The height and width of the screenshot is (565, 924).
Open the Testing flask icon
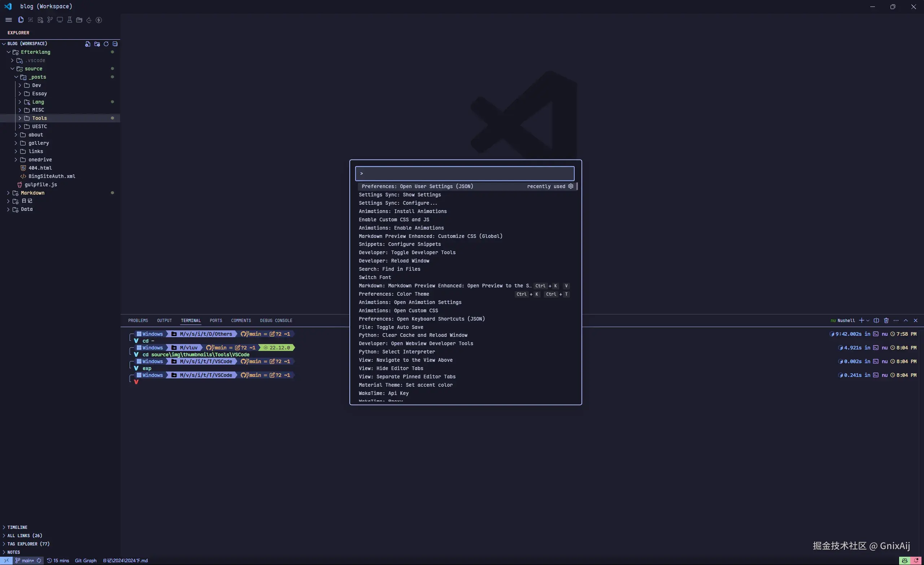(x=69, y=20)
